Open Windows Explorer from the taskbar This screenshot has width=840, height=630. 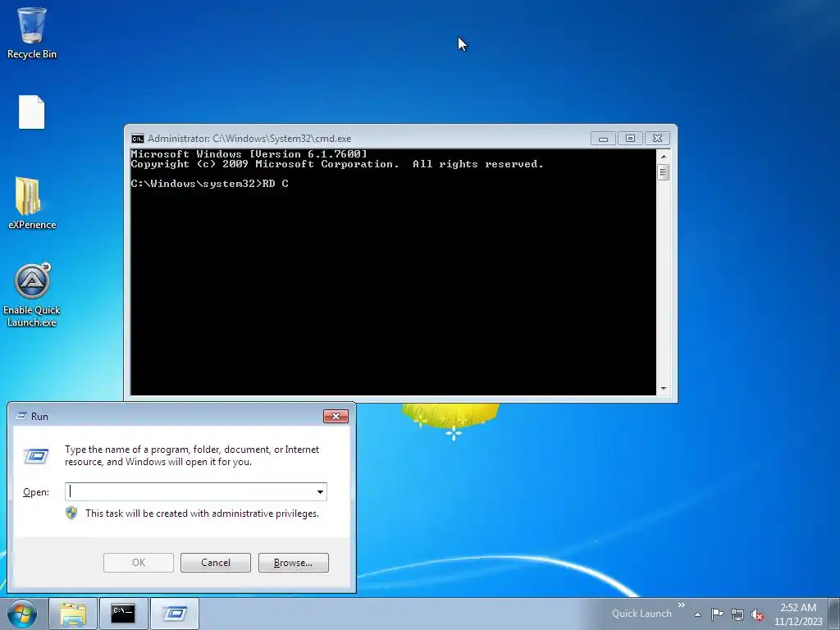[73, 614]
